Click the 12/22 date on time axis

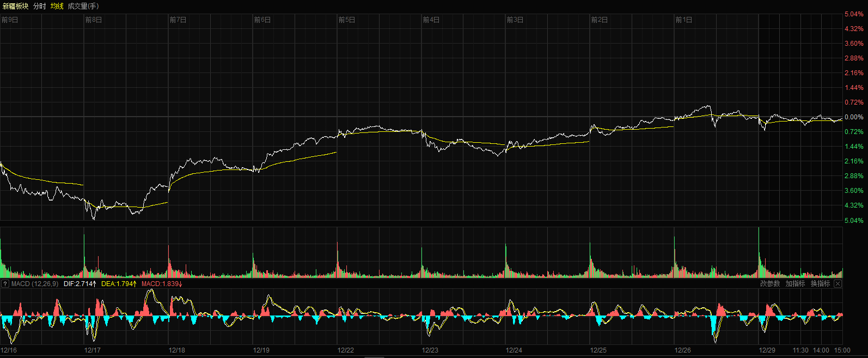click(x=346, y=350)
